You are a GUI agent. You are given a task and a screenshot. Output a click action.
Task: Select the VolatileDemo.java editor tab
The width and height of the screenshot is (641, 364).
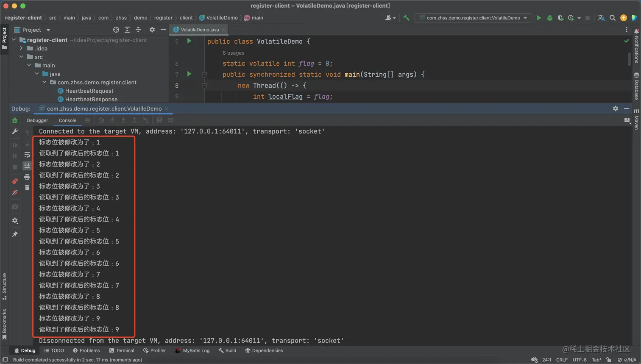click(x=200, y=30)
